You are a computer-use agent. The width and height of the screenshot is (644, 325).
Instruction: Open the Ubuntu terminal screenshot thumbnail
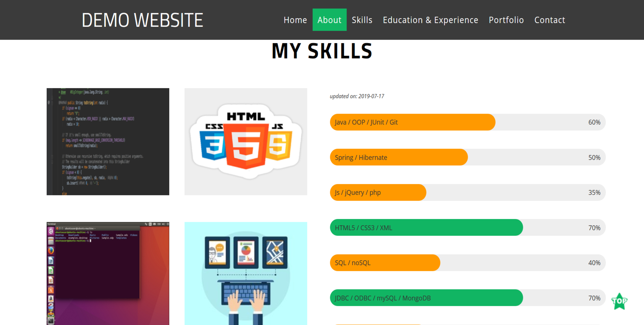click(108, 273)
